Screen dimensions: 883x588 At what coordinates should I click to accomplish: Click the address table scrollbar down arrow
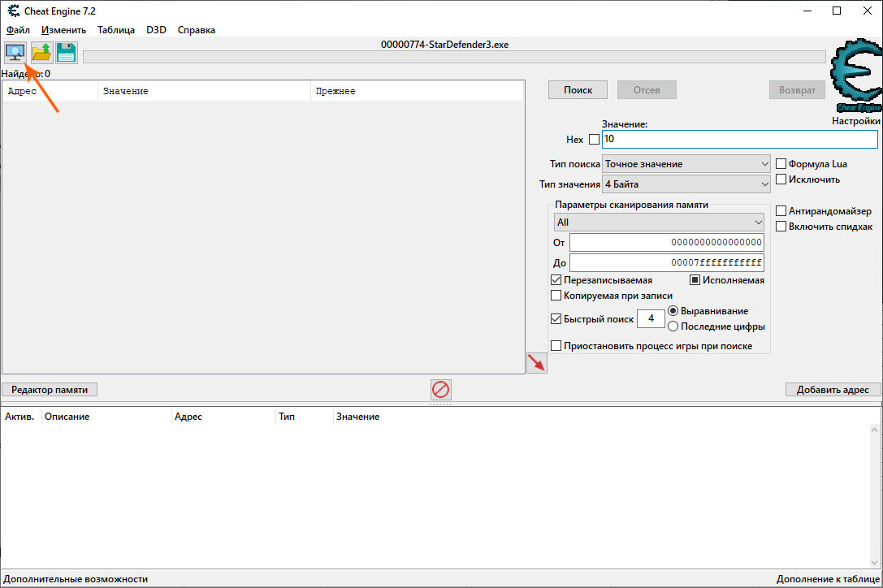(875, 562)
